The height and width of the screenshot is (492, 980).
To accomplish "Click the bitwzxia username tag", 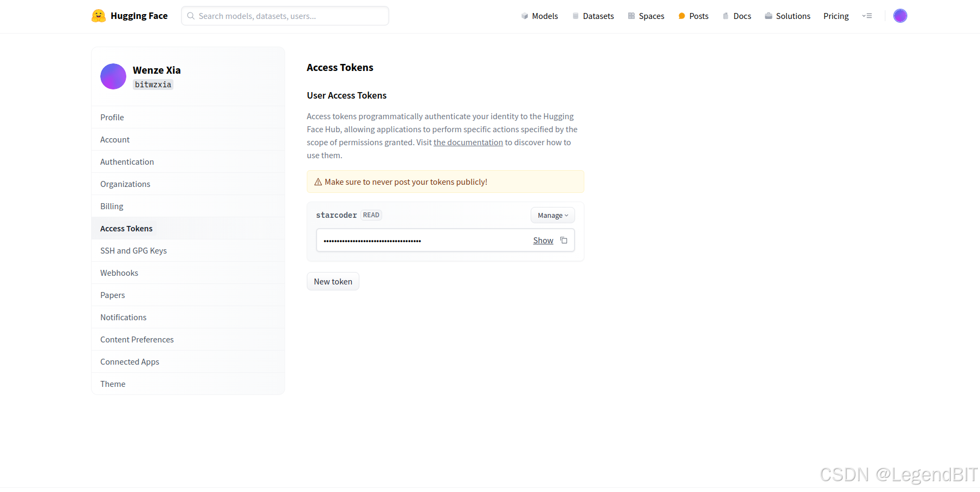I will tap(153, 84).
